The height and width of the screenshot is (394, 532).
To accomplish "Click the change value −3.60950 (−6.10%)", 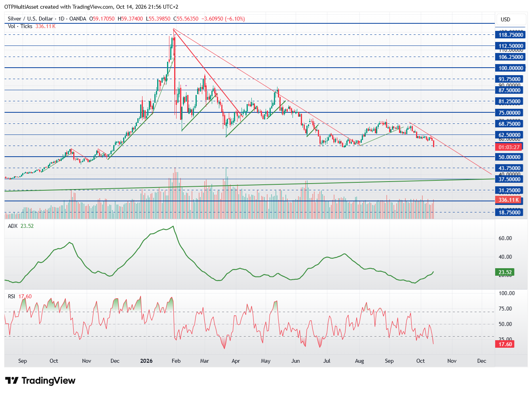I will [x=223, y=19].
